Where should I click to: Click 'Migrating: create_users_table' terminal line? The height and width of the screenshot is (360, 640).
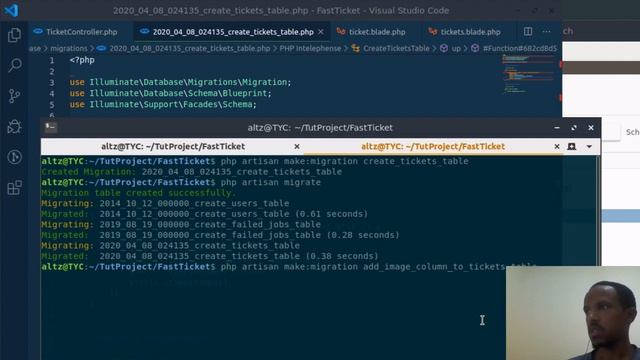click(165, 203)
